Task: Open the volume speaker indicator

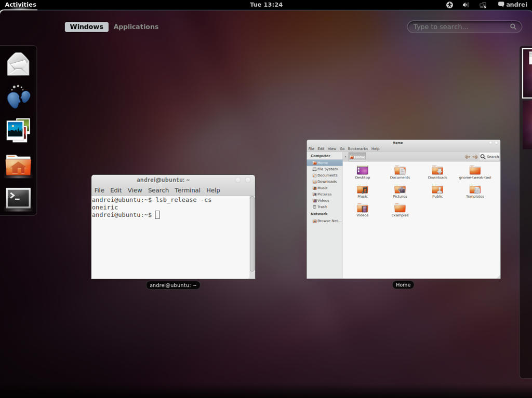Action: pos(466,5)
